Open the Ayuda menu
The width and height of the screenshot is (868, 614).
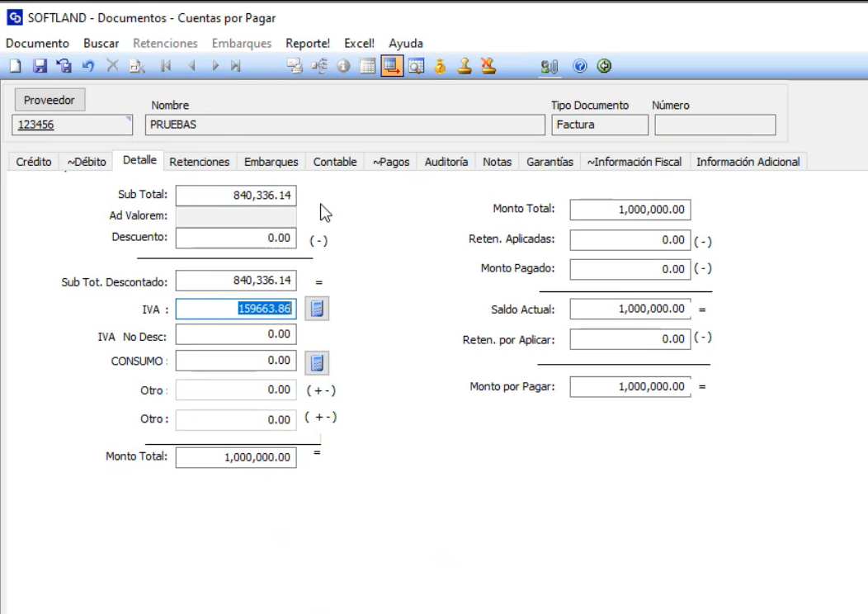[406, 43]
